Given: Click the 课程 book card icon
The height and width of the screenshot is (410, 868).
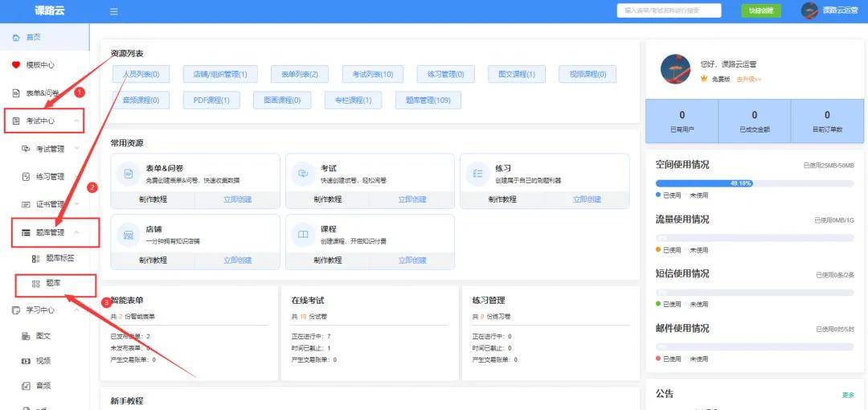Looking at the screenshot, I should coord(303,234).
